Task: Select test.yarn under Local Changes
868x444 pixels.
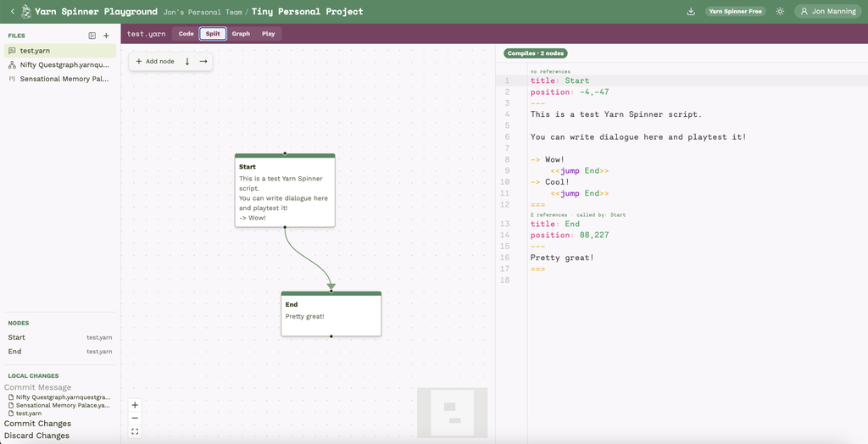Action: [x=25, y=413]
